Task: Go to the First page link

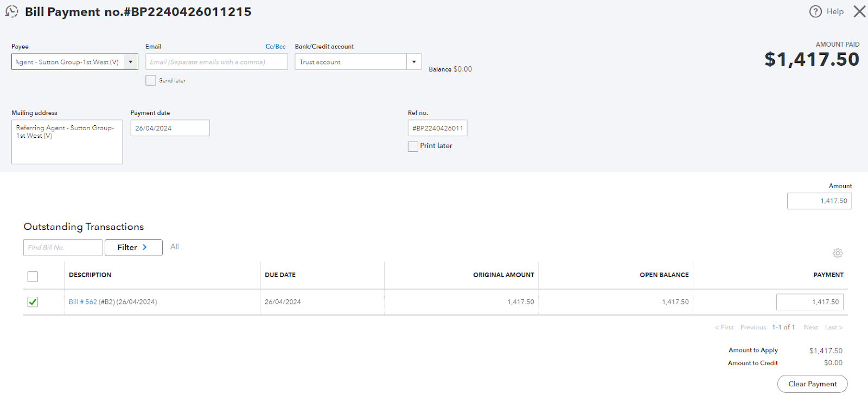Action: pos(724,327)
